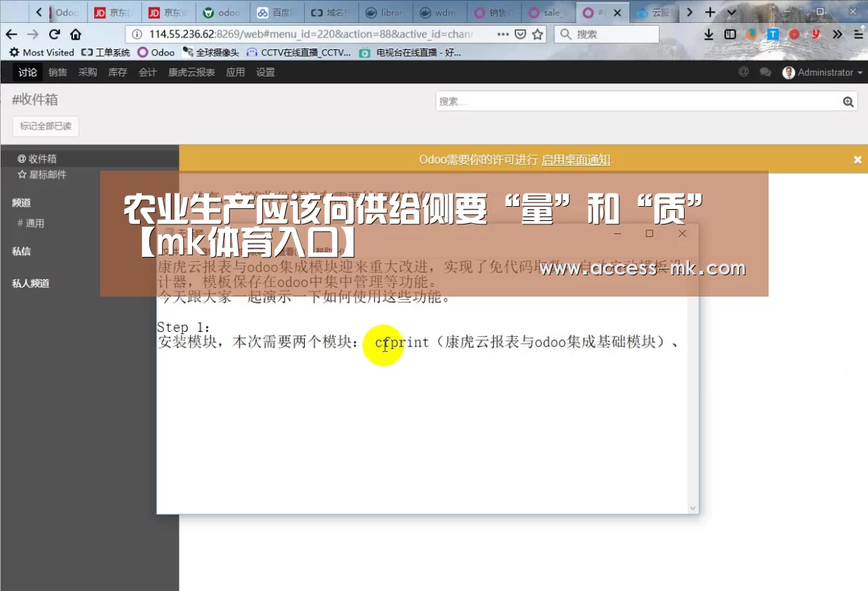Open the page actions three-dot menu
868x591 pixels.
coord(503,35)
